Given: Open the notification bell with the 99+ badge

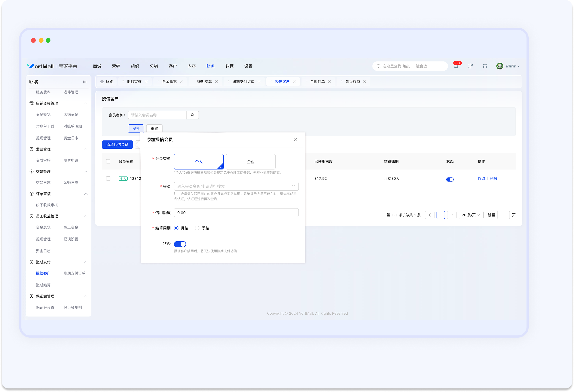Looking at the screenshot, I should pyautogui.click(x=456, y=66).
